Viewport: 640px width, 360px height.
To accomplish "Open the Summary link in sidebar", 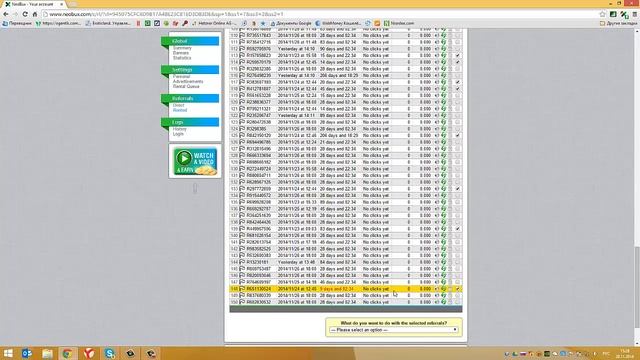I will [x=182, y=48].
